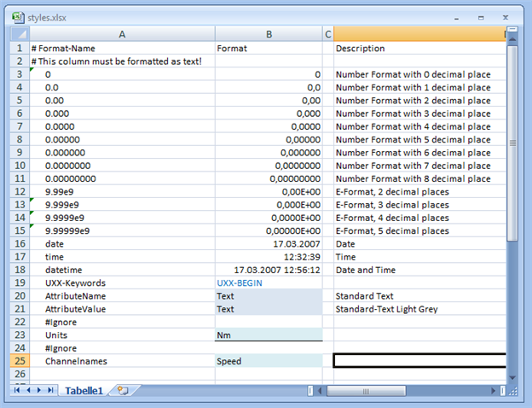Viewport: 532px width, 408px height.
Task: Open the Tabelle1 sheet tab
Action: click(x=84, y=390)
